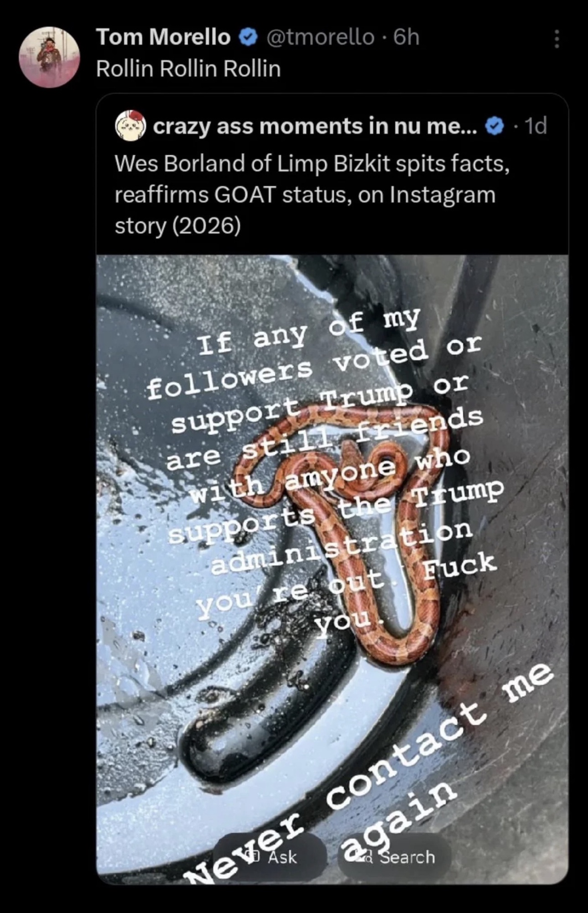Open the 6h post timestamp
This screenshot has width=588, height=913.
coord(406,37)
